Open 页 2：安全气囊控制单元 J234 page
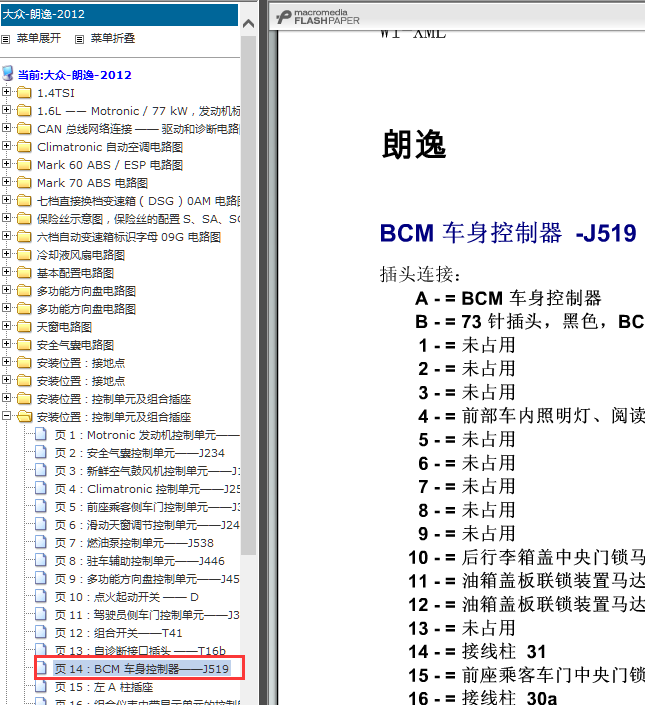 [x=139, y=453]
